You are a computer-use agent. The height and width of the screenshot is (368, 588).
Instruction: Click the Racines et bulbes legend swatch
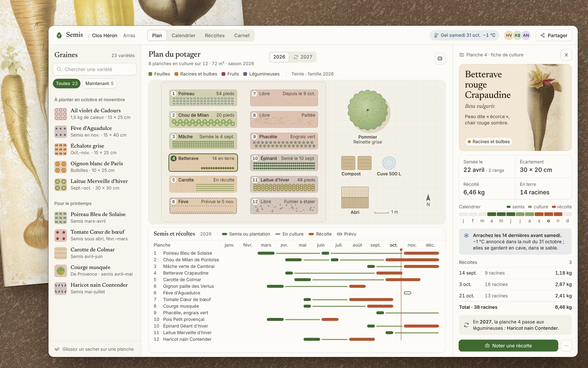click(176, 74)
